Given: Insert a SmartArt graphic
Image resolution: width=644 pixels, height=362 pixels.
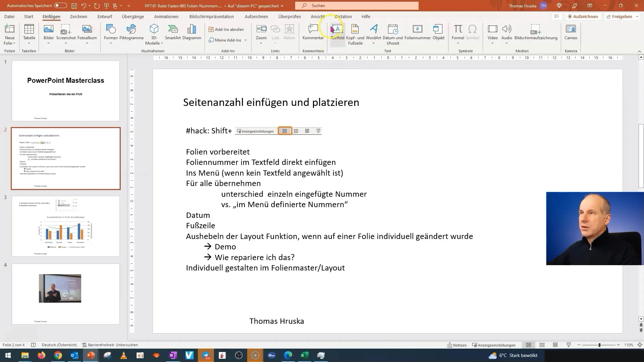Looking at the screenshot, I should tap(173, 33).
